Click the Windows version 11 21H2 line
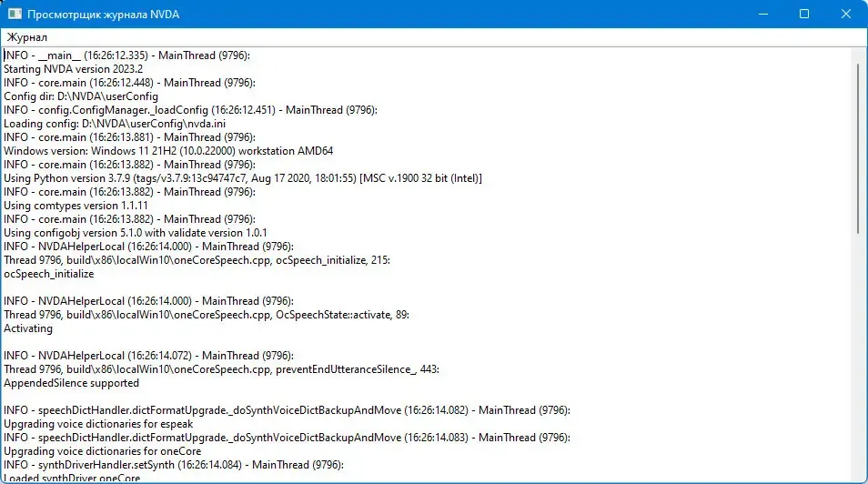Viewport: 868px width, 484px height. coord(168,151)
